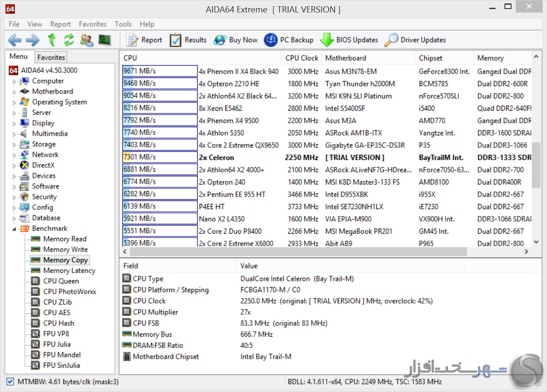The height and width of the screenshot is (392, 547).
Task: Select the 2x Celeron 7301 MB/s row
Action: (x=327, y=157)
